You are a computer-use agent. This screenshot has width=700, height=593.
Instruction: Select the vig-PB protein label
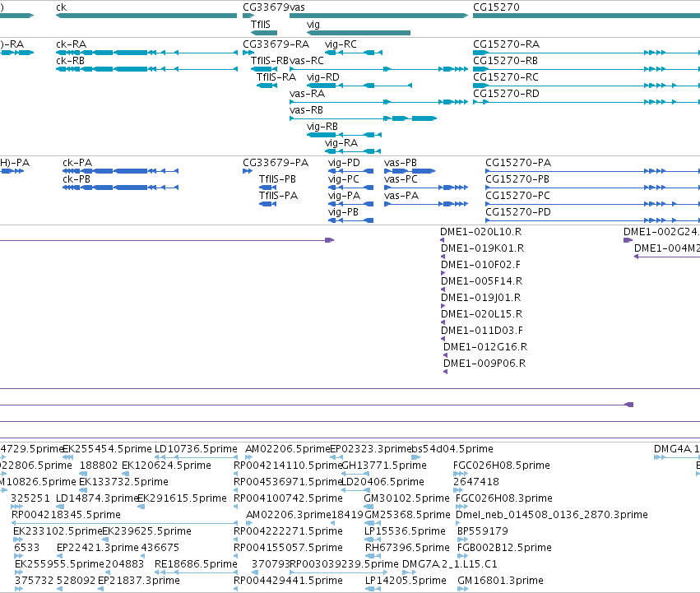click(343, 212)
